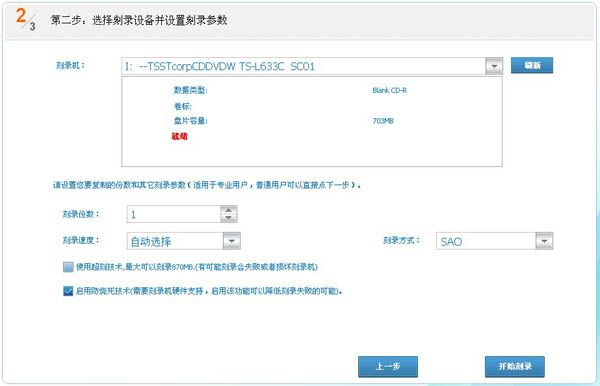Click the burn copies number field
Viewport: 600px width, 386px height.
[174, 214]
